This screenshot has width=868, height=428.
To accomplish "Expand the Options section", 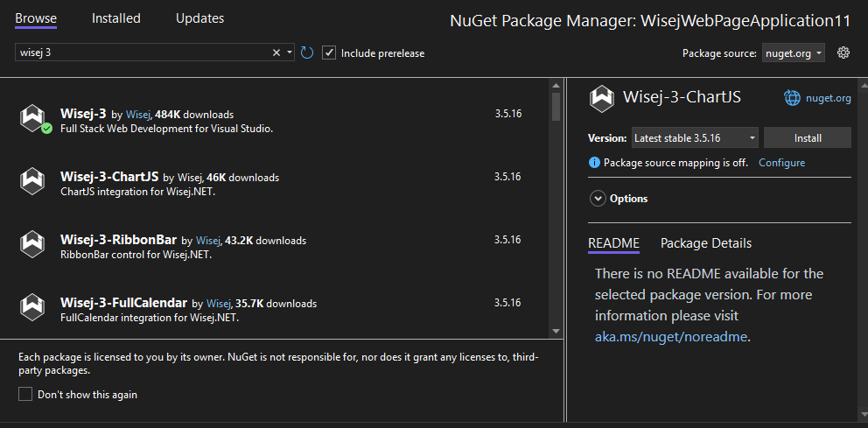I will click(598, 198).
